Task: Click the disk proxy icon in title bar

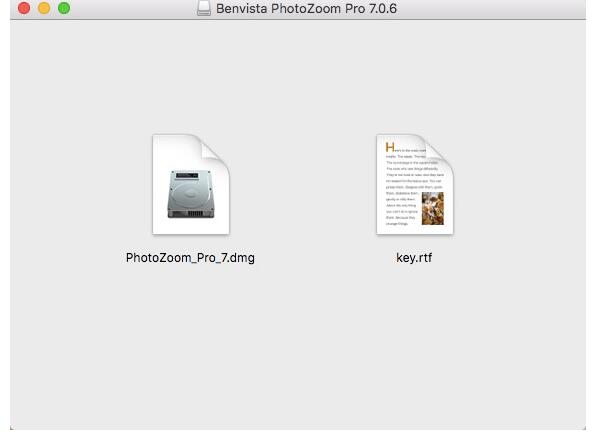Action: (x=204, y=8)
